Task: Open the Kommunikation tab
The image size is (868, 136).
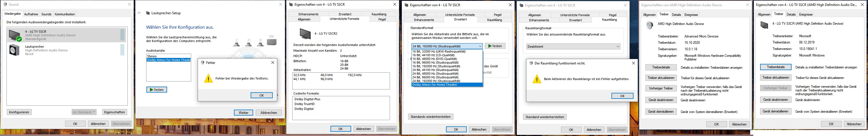Action: tap(65, 14)
